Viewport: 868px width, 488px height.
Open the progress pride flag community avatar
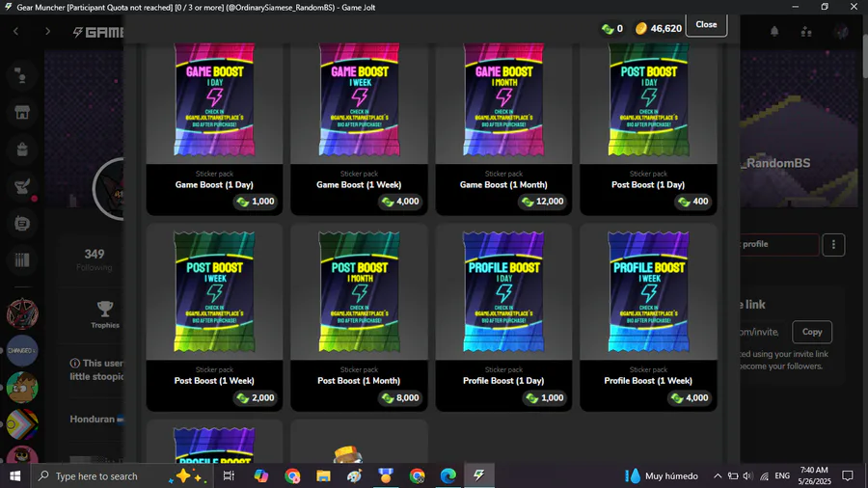coord(22,424)
